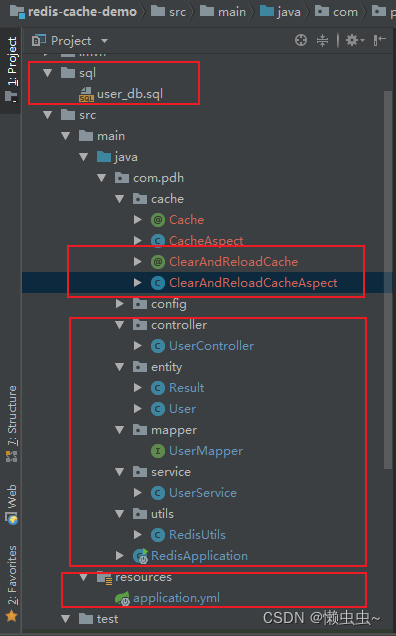Select the RedisApplication run class icon

(141, 556)
